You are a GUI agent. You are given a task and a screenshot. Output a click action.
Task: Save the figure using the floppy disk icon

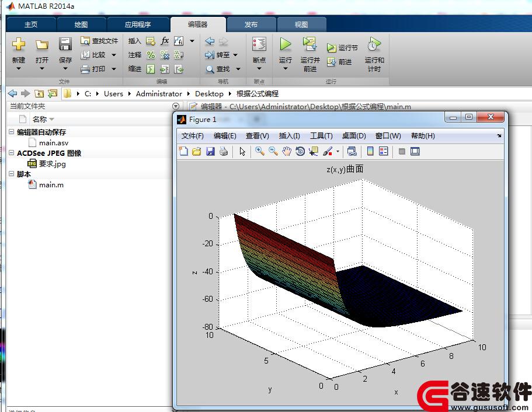pyautogui.click(x=210, y=151)
